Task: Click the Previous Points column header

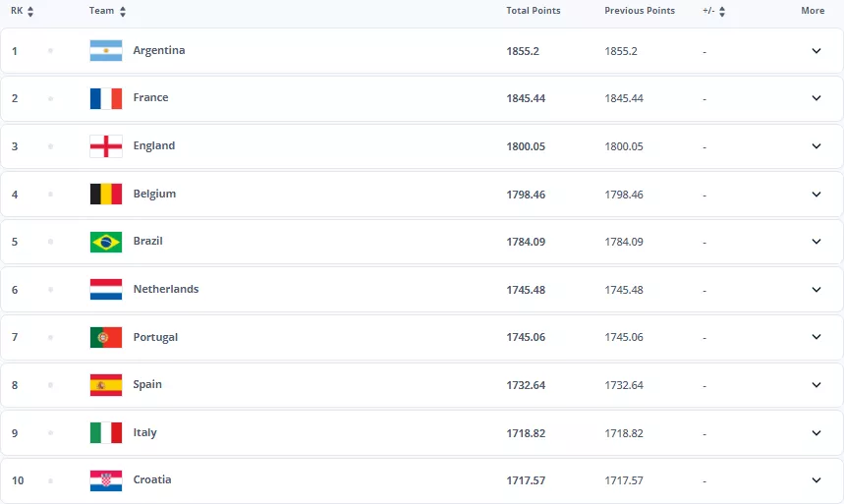Action: (640, 11)
